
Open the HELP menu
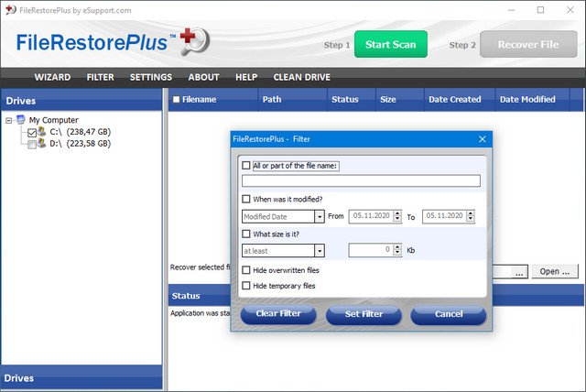tap(246, 77)
